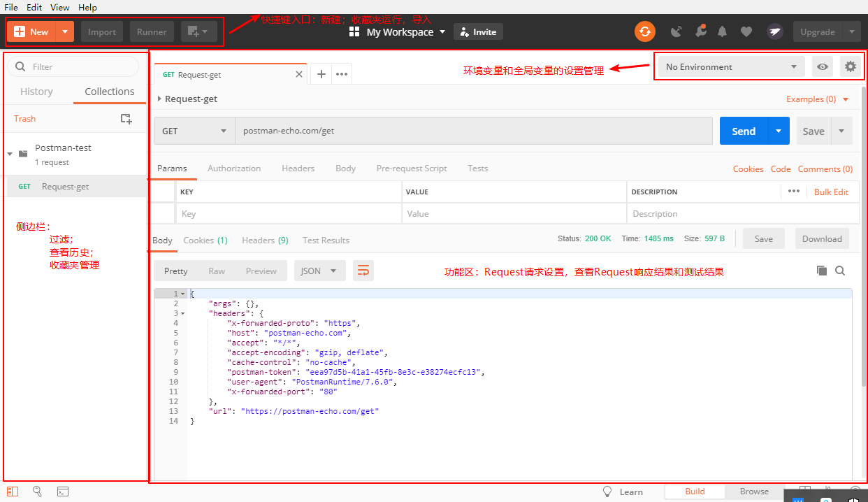
Task: Switch to the History tab
Action: tap(36, 92)
